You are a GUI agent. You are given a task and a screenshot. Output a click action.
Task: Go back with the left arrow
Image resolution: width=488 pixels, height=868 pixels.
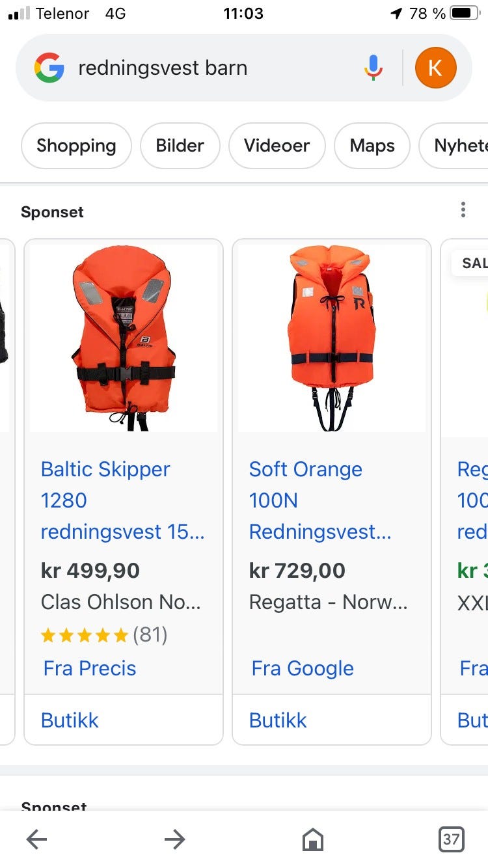click(x=36, y=839)
